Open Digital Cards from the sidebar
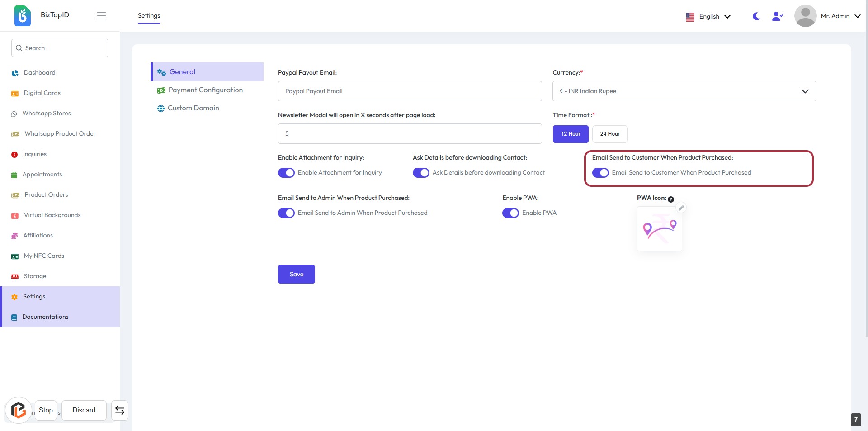This screenshot has width=868, height=431. point(42,93)
